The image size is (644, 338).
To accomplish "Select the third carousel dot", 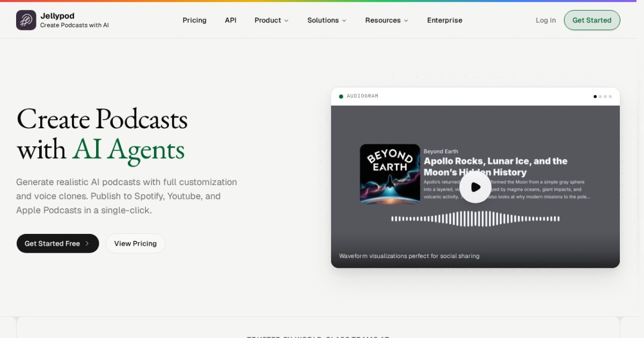I will pos(605,97).
